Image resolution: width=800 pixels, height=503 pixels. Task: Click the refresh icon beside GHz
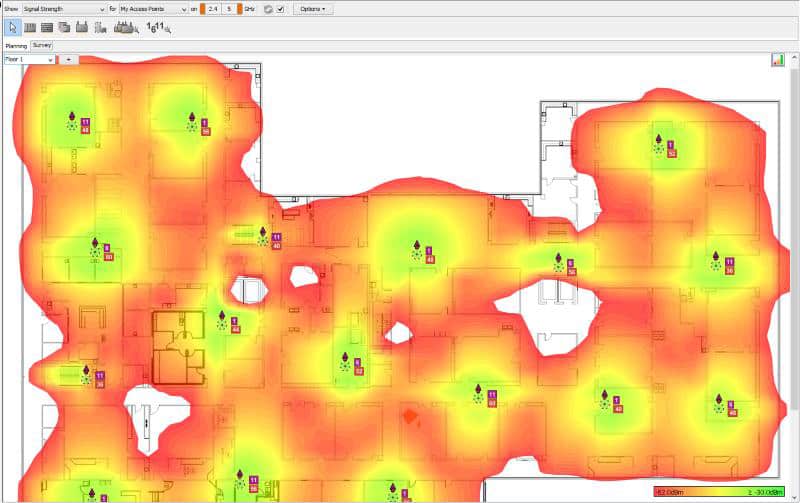tap(267, 9)
